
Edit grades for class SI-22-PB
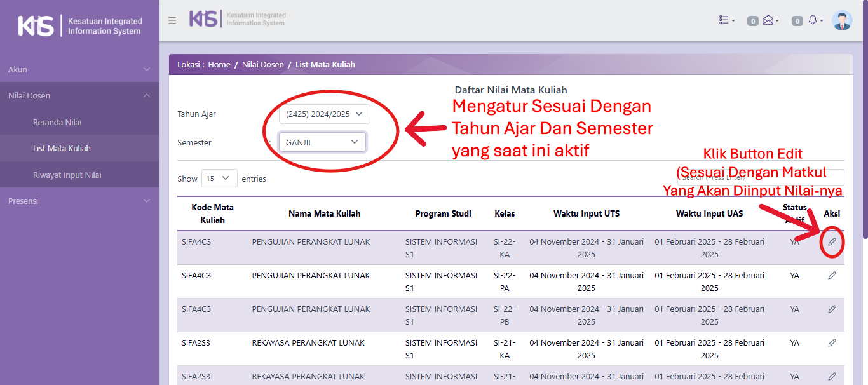pyautogui.click(x=832, y=309)
